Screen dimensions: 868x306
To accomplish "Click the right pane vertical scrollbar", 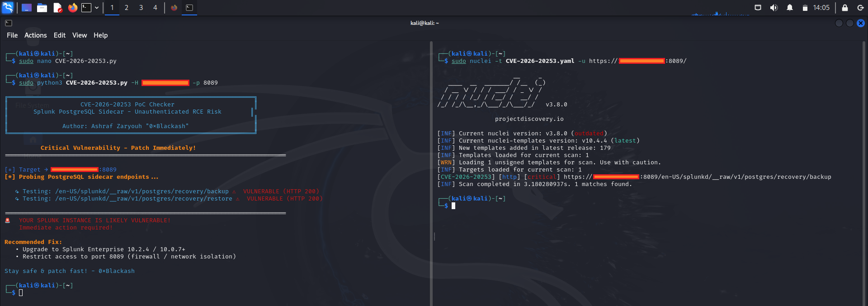I will (x=864, y=173).
